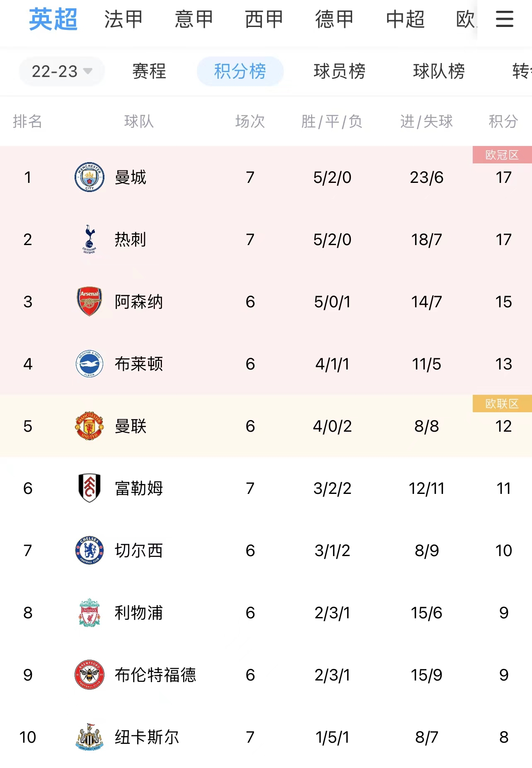Tap the Brentford bee badge

pos(89,675)
